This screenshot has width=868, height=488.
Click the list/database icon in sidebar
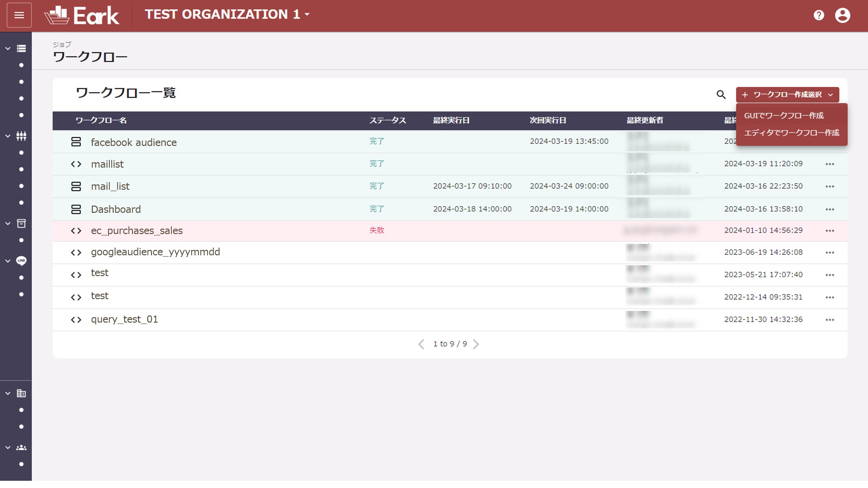(21, 48)
